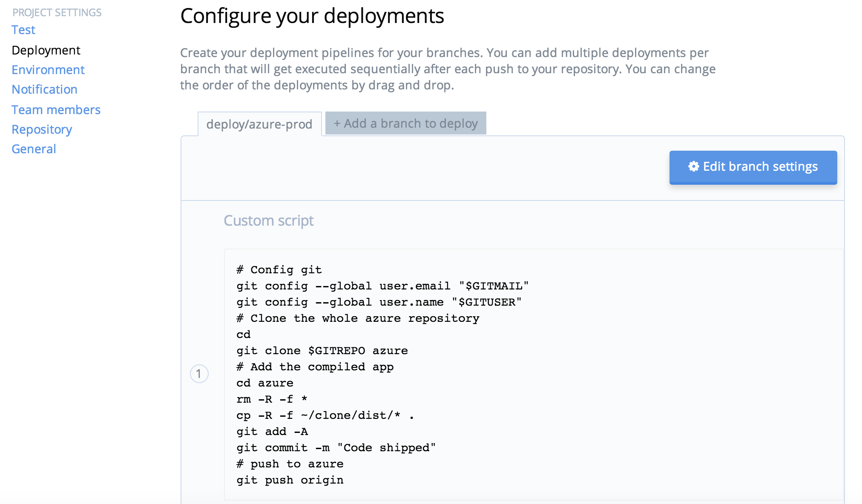This screenshot has height=504, width=862.
Task: Open the Test settings link
Action: click(23, 30)
